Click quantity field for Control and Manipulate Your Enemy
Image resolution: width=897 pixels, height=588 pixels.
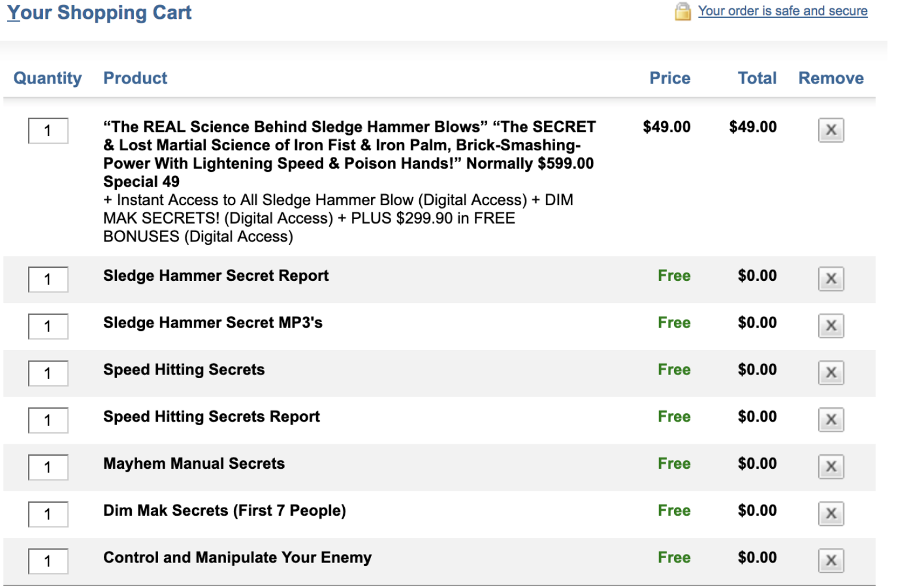coord(48,561)
